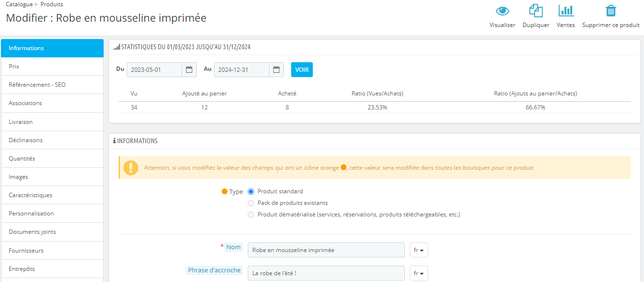Open the fr language dropdown beside Nom
This screenshot has width=644, height=282.
418,250
